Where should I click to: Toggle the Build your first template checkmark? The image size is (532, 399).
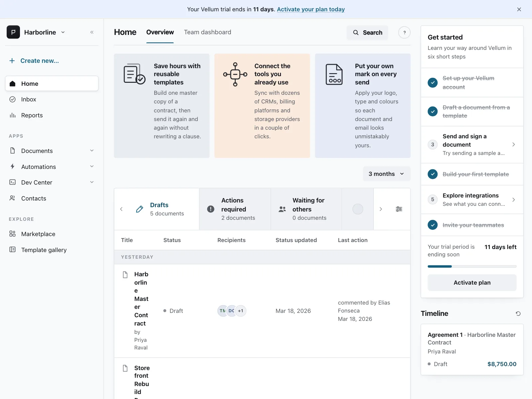pyautogui.click(x=433, y=174)
